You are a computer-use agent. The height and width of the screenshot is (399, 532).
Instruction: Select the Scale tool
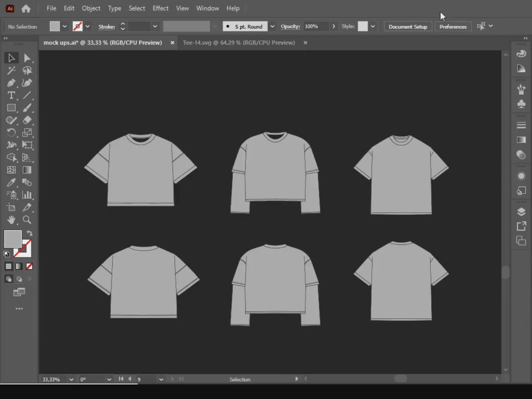point(27,133)
